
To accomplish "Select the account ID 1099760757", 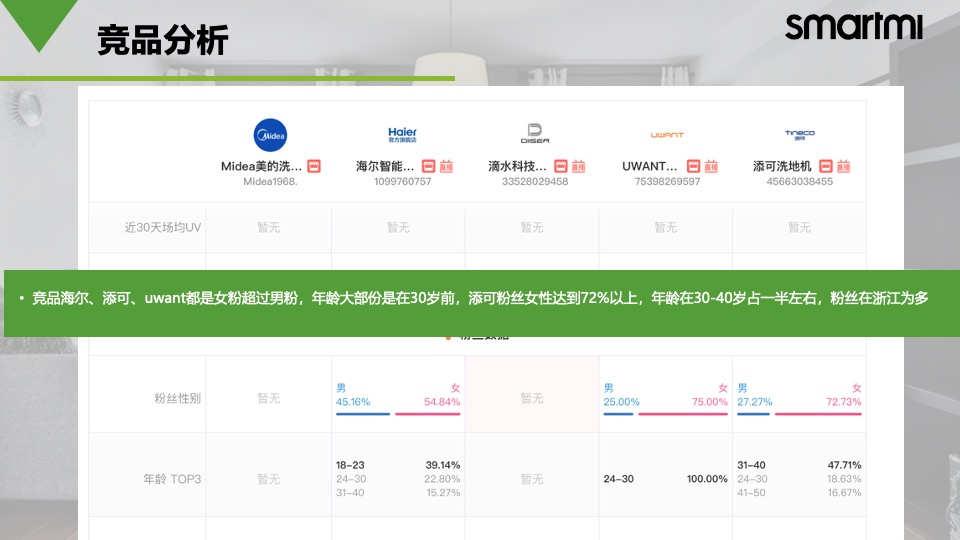I will (x=402, y=181).
